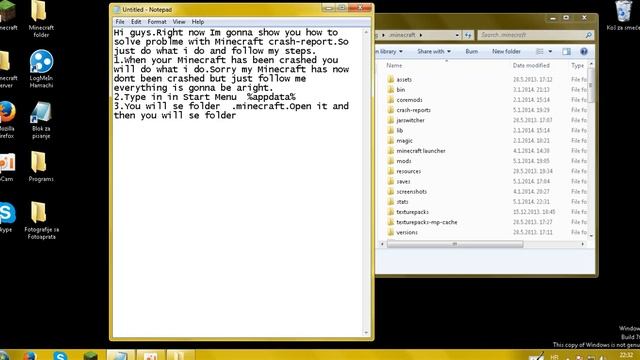Click .minecraft in the address breadcrumb
Image resolution: width=640 pixels, height=360 pixels.
pyautogui.click(x=402, y=35)
